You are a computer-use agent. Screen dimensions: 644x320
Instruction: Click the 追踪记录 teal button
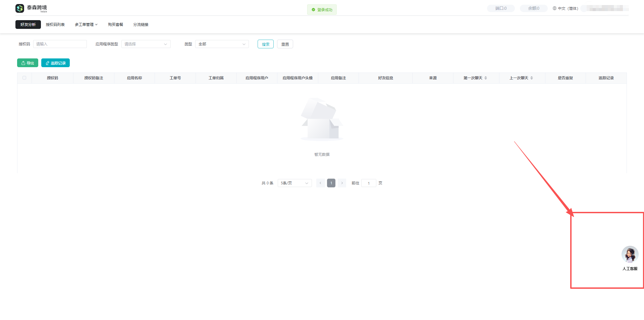tap(55, 63)
